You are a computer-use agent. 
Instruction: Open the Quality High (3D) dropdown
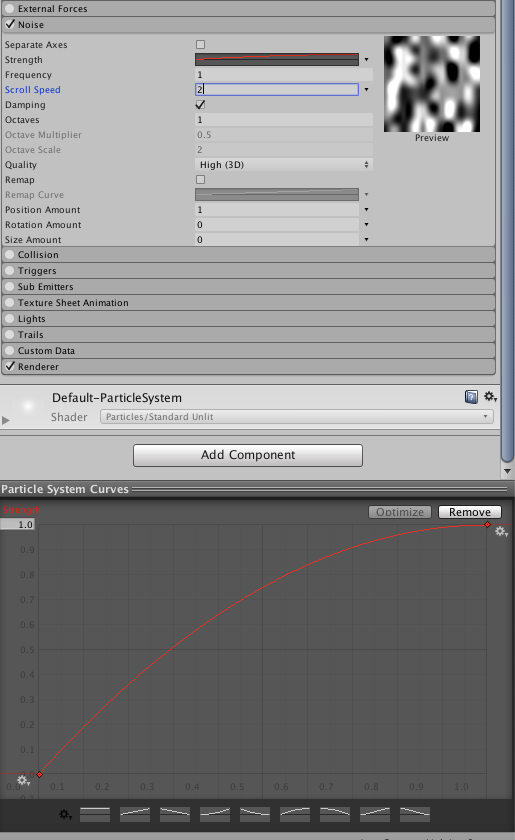pyautogui.click(x=284, y=164)
